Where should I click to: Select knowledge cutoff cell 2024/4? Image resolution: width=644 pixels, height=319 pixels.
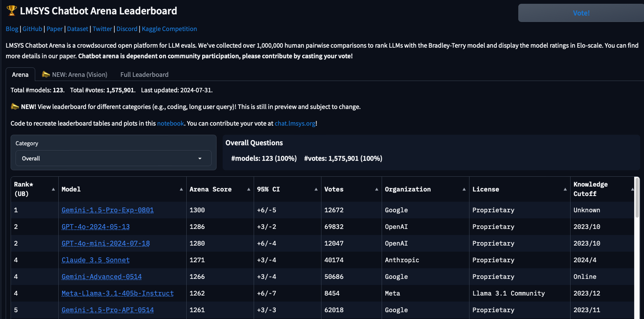click(x=602, y=260)
